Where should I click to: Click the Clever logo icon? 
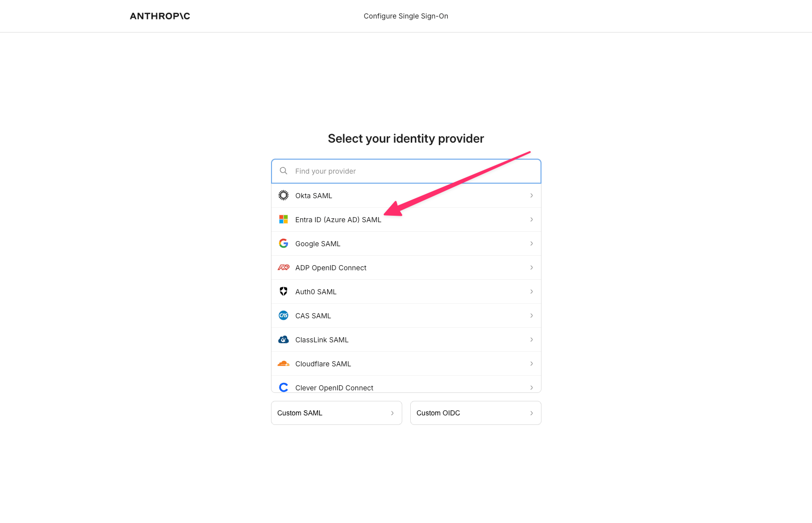tap(284, 387)
